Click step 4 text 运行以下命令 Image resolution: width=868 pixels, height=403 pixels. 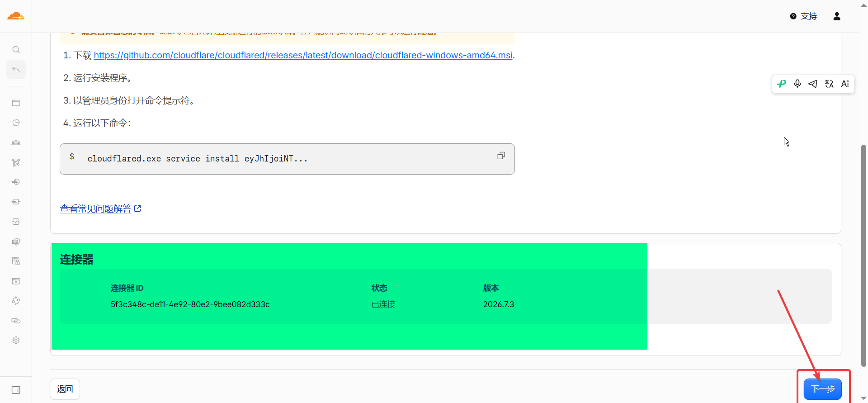[102, 123]
